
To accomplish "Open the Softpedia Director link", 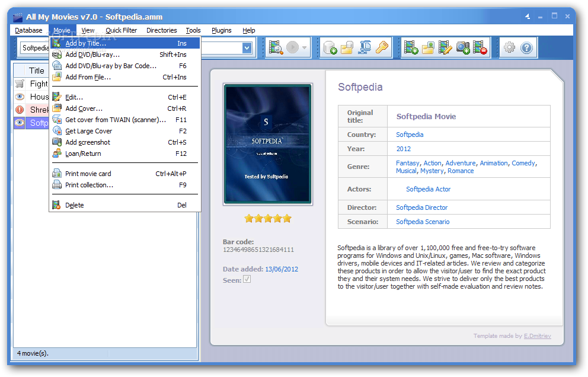I will click(x=422, y=208).
